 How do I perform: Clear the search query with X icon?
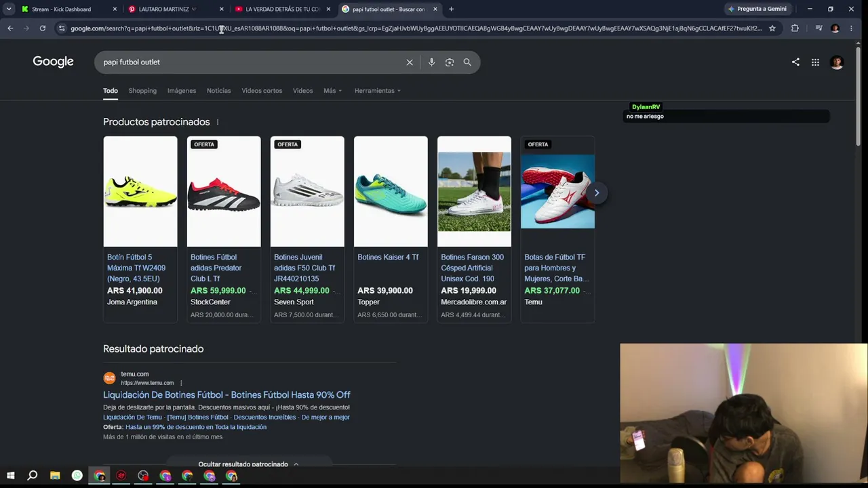[410, 62]
